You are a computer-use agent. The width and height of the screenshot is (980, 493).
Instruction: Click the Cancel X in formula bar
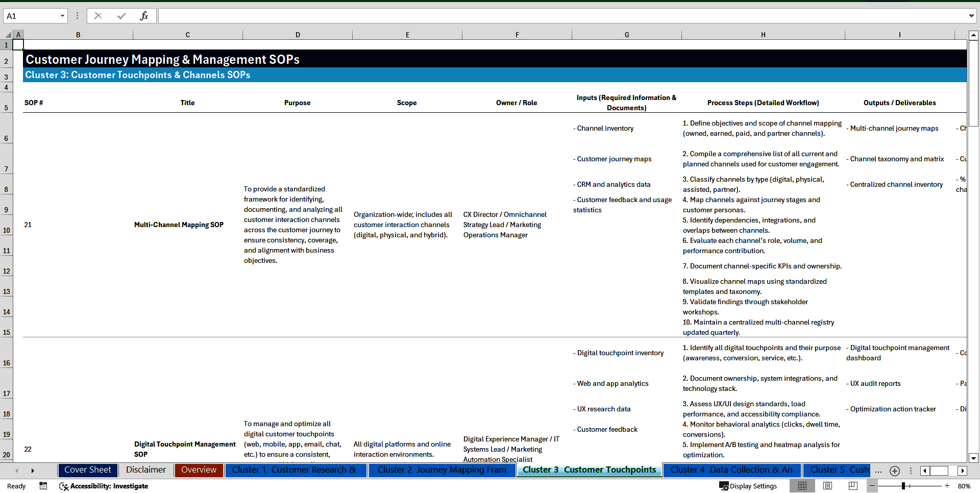[x=98, y=15]
